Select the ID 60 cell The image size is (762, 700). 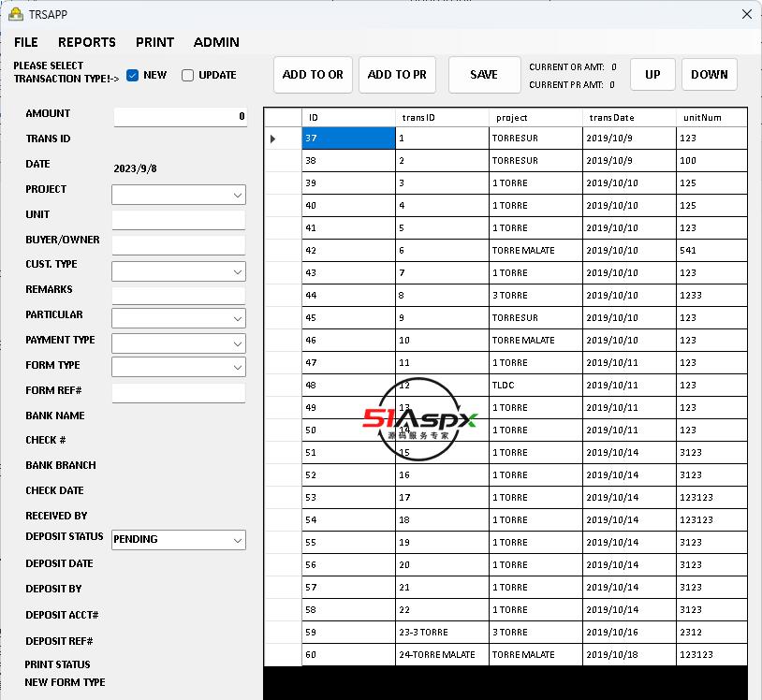348,655
